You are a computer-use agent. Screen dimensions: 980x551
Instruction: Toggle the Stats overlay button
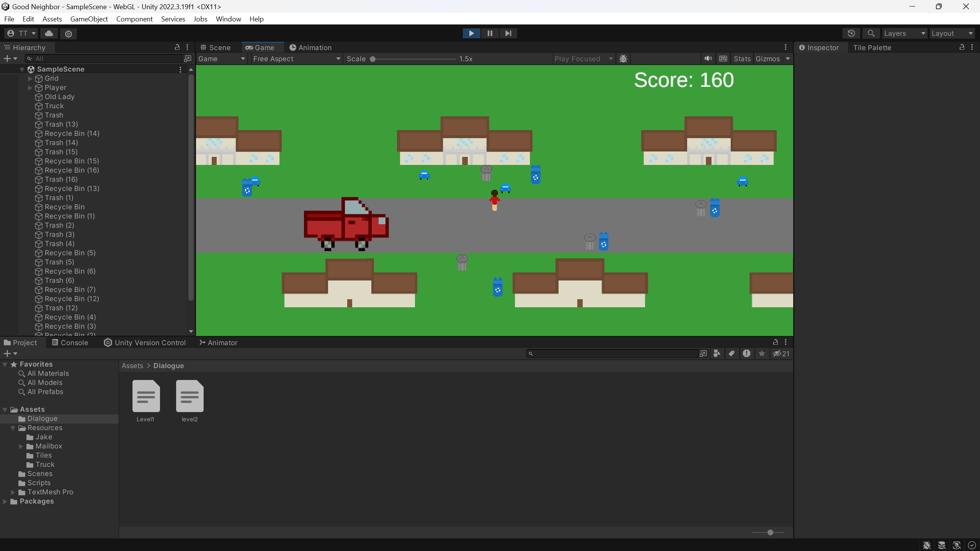[x=742, y=59]
